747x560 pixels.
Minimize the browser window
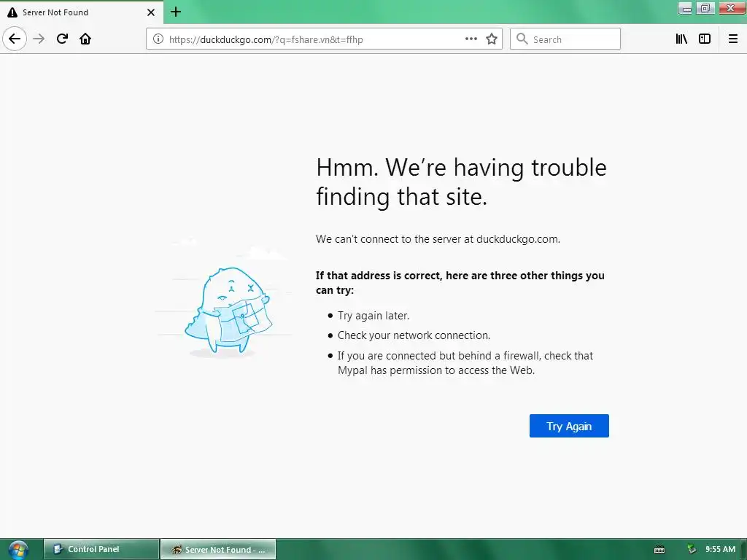pyautogui.click(x=685, y=8)
